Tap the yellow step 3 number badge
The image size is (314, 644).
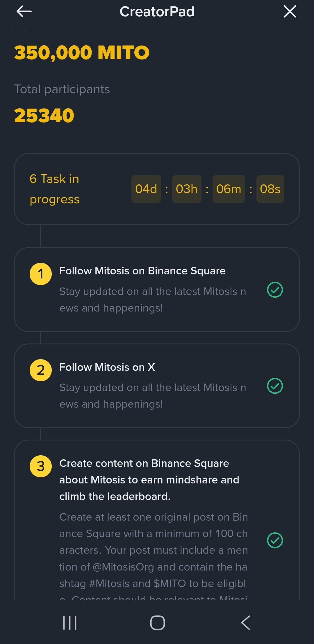pyautogui.click(x=41, y=466)
